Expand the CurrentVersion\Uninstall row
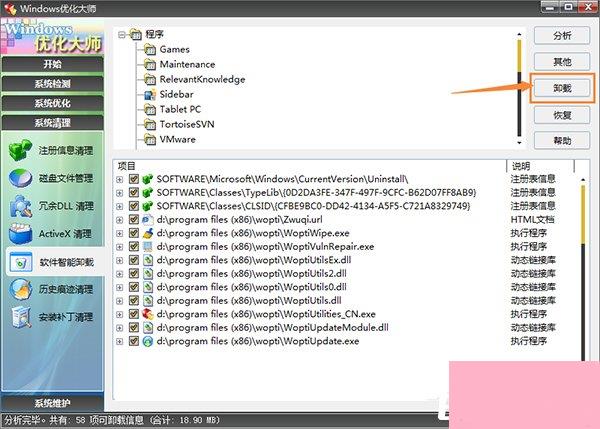Image resolution: width=600 pixels, height=429 pixels. point(120,179)
